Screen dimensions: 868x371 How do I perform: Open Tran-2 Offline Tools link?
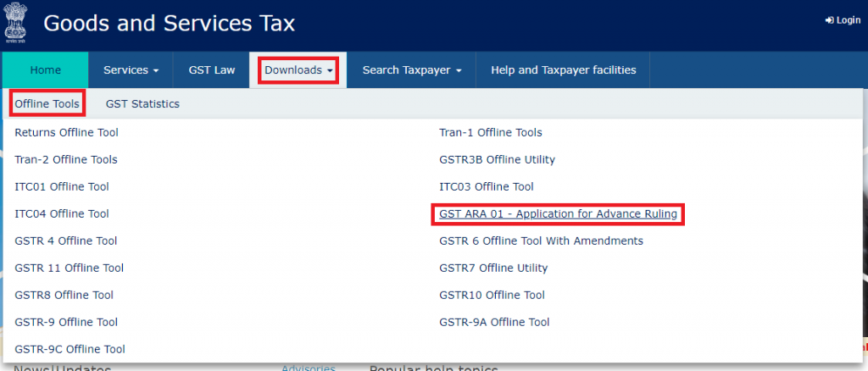pos(66,160)
